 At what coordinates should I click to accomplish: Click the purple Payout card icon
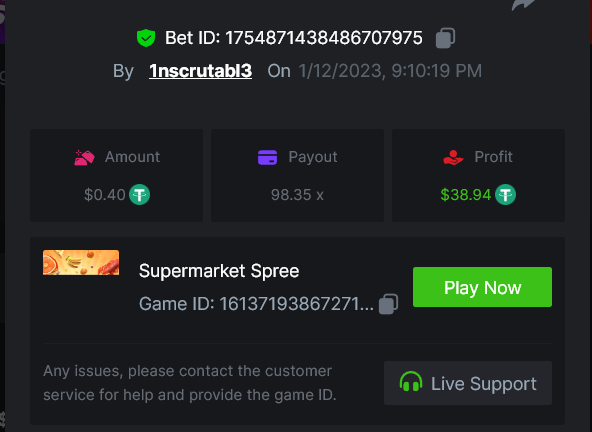click(267, 157)
